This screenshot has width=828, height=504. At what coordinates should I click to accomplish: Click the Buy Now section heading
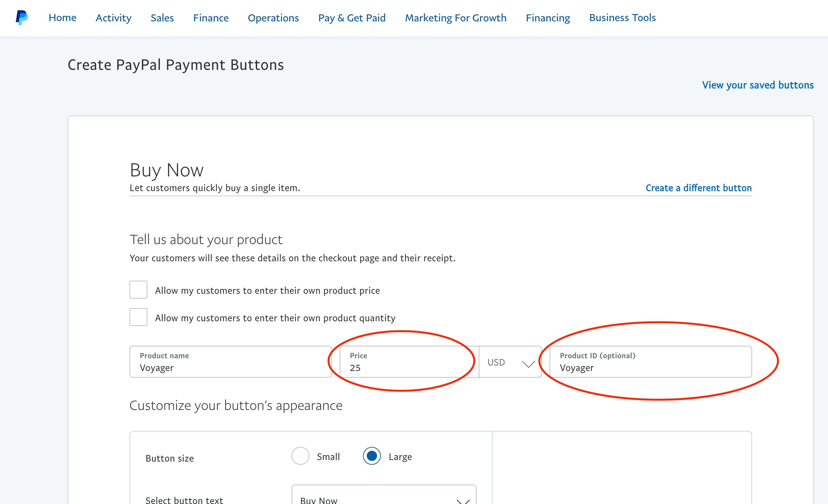pos(167,170)
